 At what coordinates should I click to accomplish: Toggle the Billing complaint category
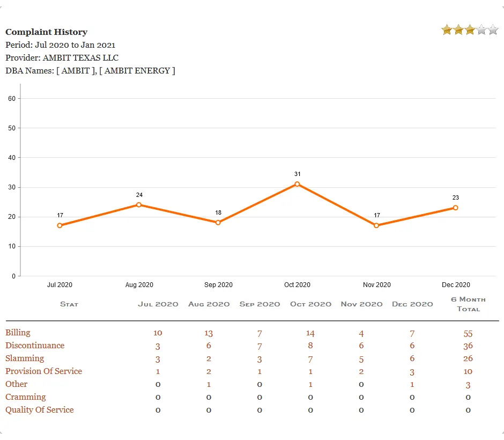coord(18,332)
